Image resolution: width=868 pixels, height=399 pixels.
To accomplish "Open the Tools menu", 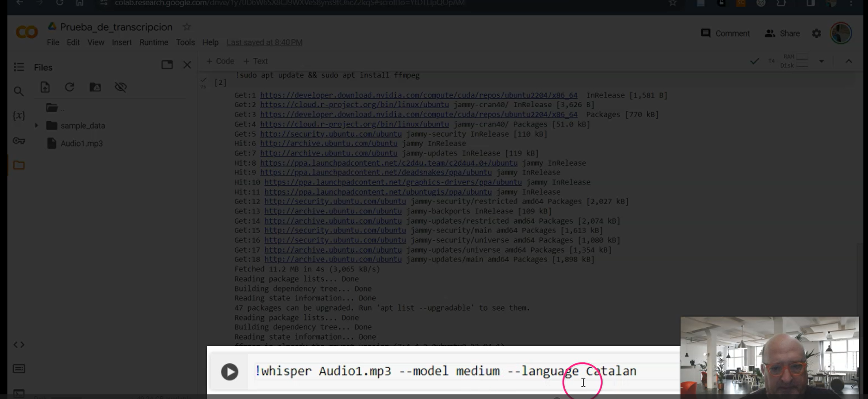I will (x=185, y=42).
